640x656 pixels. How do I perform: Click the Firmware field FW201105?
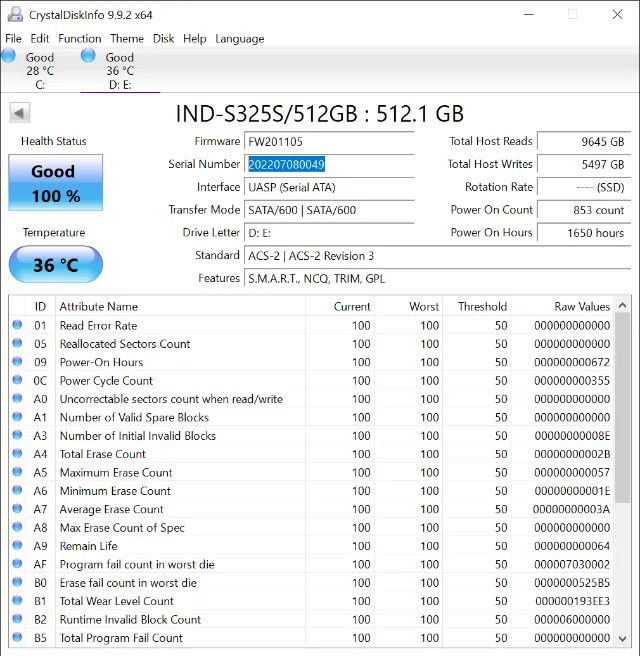[329, 141]
